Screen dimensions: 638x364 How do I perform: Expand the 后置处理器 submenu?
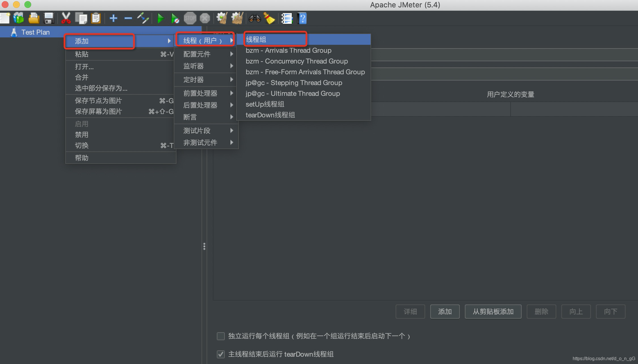tap(206, 105)
